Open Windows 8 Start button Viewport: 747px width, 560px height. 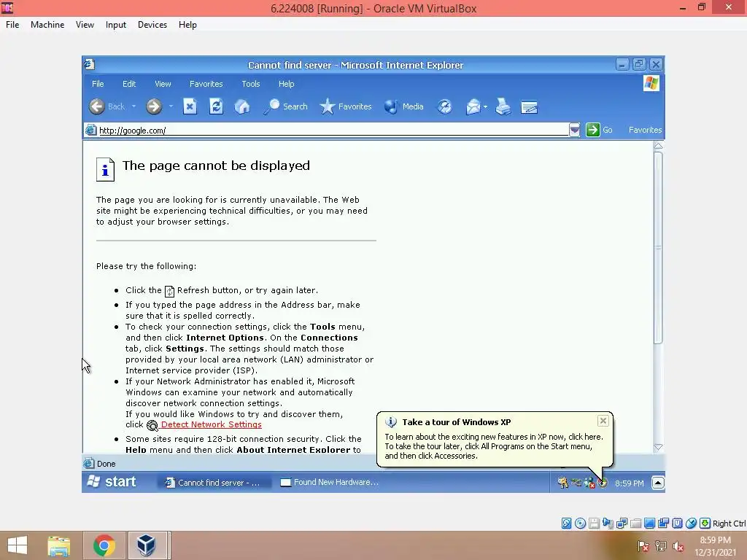pyautogui.click(x=18, y=545)
